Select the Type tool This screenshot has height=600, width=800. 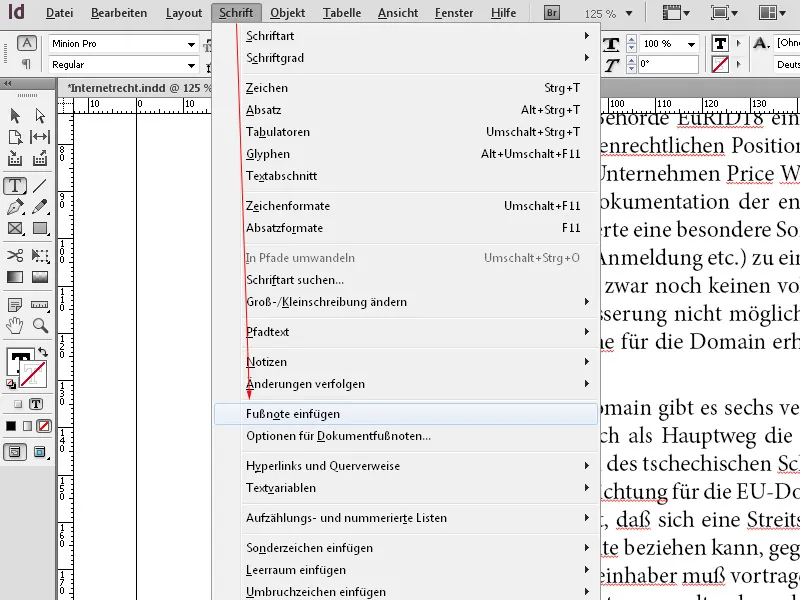[x=16, y=186]
